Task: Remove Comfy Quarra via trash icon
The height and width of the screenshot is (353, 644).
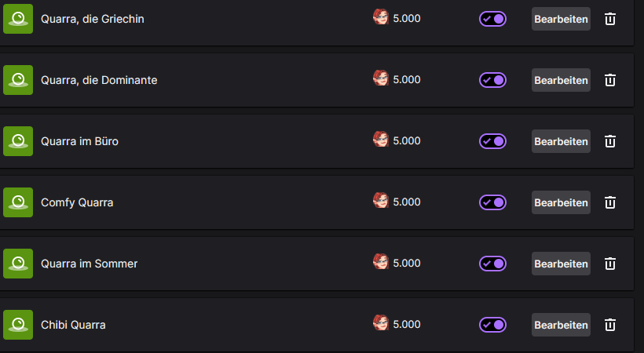Action: [x=610, y=202]
